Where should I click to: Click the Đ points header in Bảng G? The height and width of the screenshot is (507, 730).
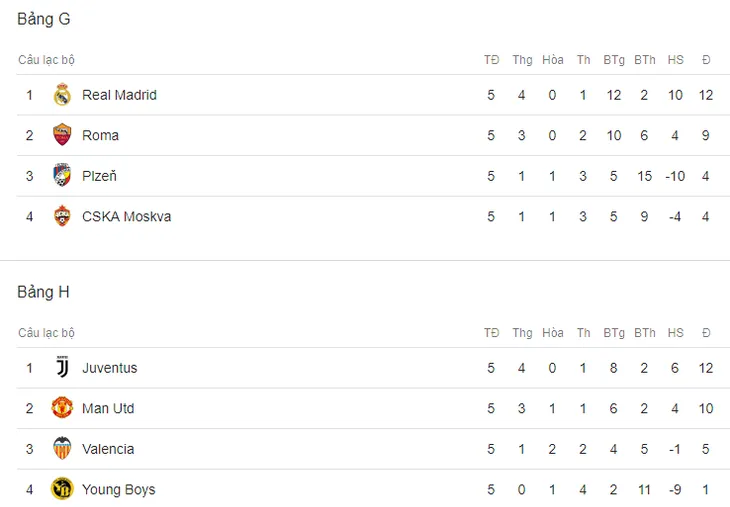(706, 60)
